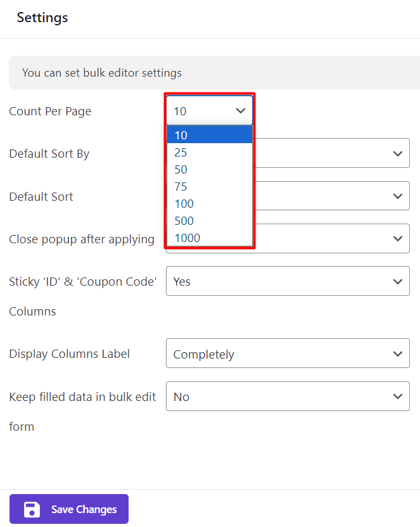The width and height of the screenshot is (420, 527).
Task: Expand Keep filled data dropdown showing No
Action: pyautogui.click(x=288, y=397)
